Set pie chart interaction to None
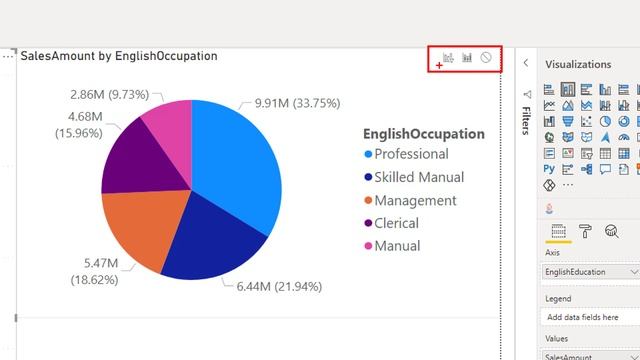640x360 pixels. 486,58
